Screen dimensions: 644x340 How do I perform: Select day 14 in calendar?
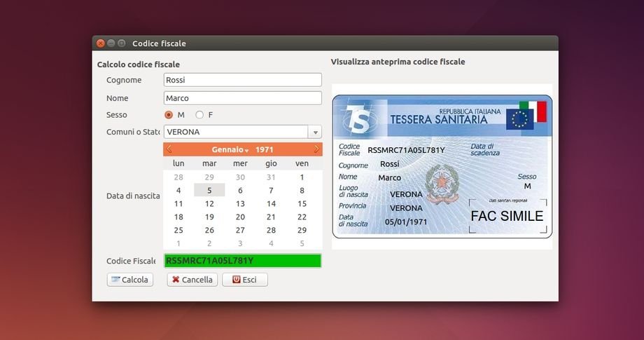coord(271,203)
